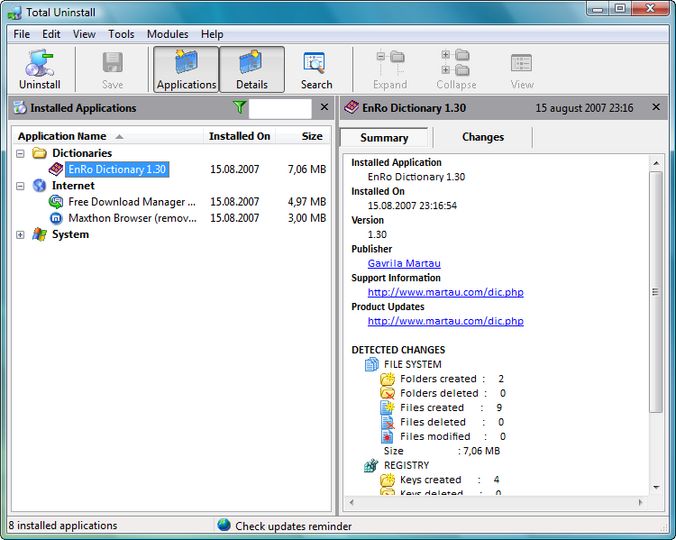Click the filter text input field
This screenshot has height=540, width=676.
pyautogui.click(x=280, y=108)
